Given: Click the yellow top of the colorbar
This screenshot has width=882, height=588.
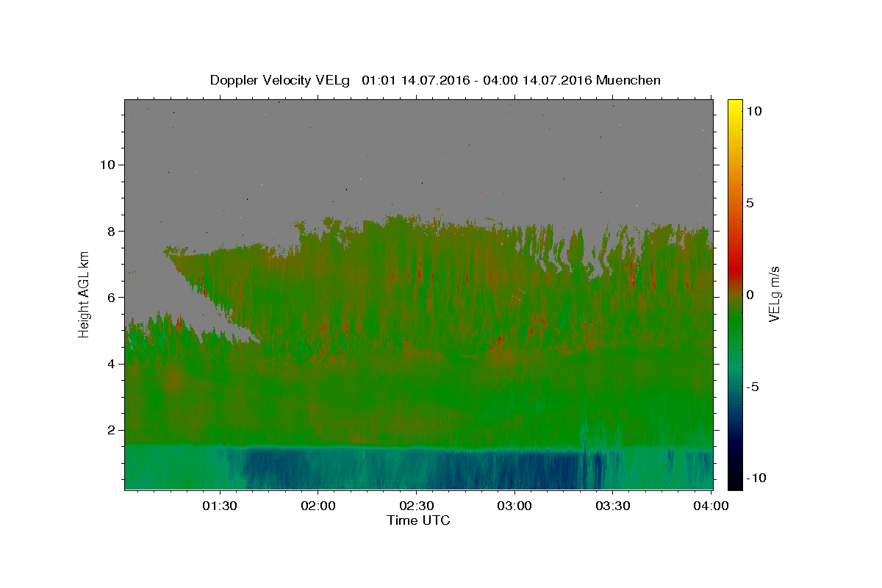Looking at the screenshot, I should tap(735, 104).
